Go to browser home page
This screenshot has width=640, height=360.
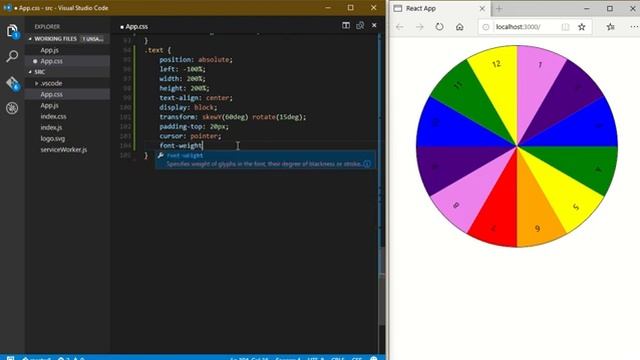[460, 27]
